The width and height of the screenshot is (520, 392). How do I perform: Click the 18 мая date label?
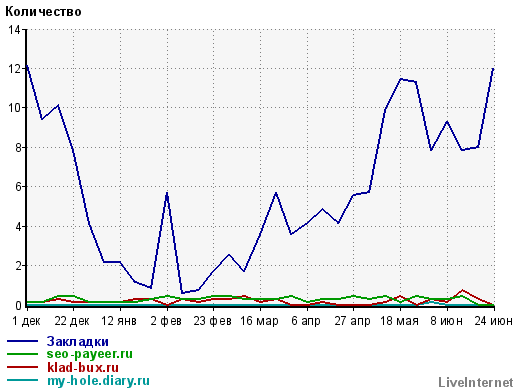(x=399, y=321)
